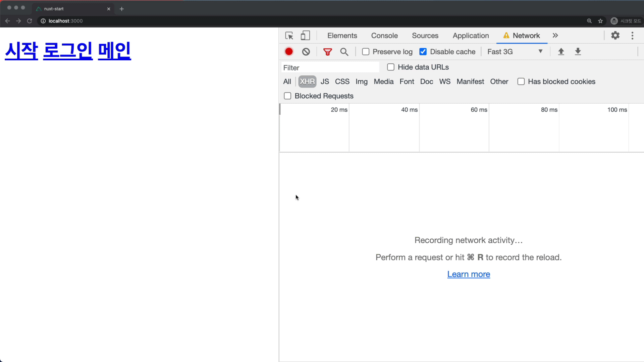Click the DevTools settings gear icon
The width and height of the screenshot is (644, 362).
click(x=615, y=35)
